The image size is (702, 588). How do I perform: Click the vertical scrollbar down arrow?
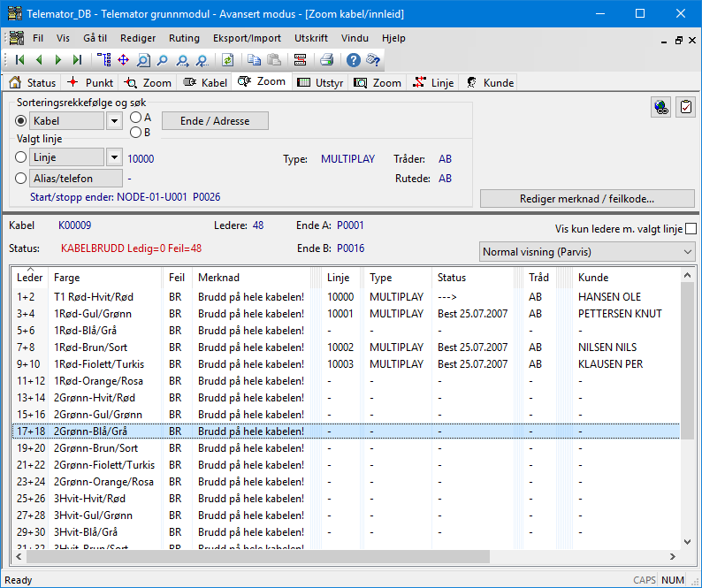(x=688, y=542)
